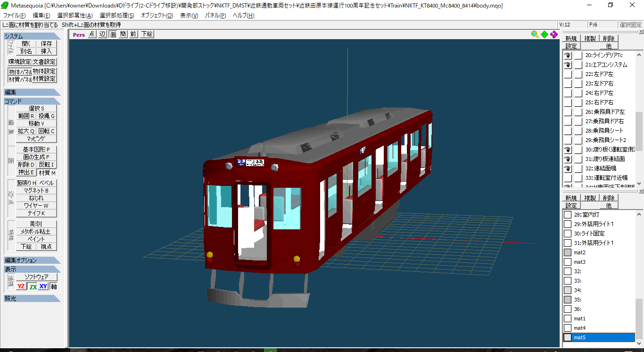Toggle simple (簡) display mode
The image size is (644, 352).
(123, 34)
